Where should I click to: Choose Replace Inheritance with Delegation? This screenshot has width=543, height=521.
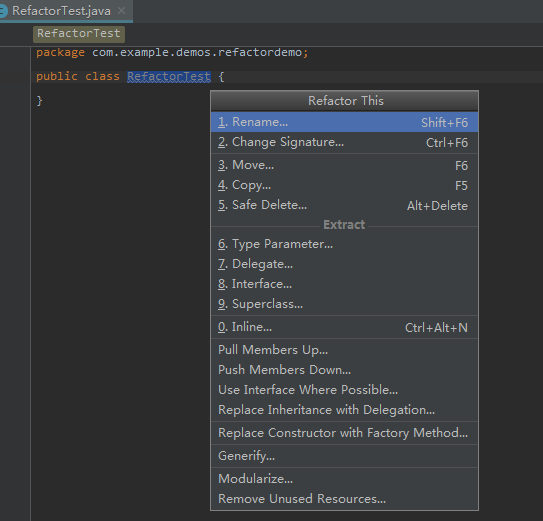click(x=344, y=410)
